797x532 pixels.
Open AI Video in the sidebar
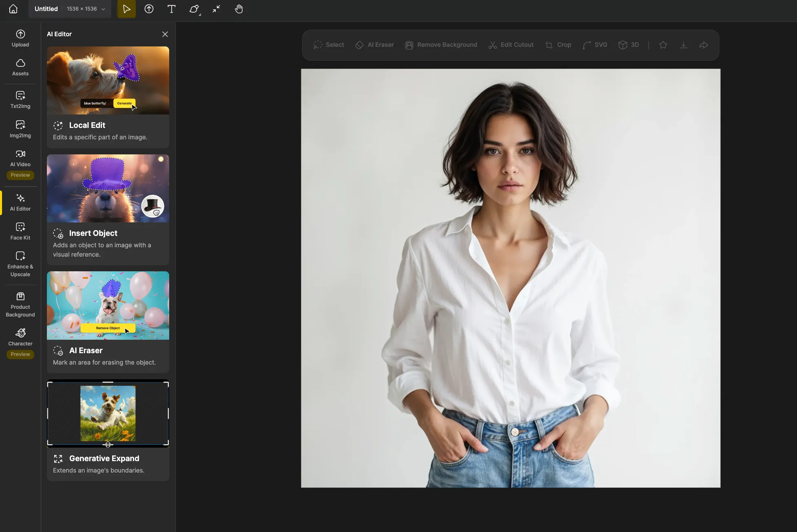coord(20,158)
